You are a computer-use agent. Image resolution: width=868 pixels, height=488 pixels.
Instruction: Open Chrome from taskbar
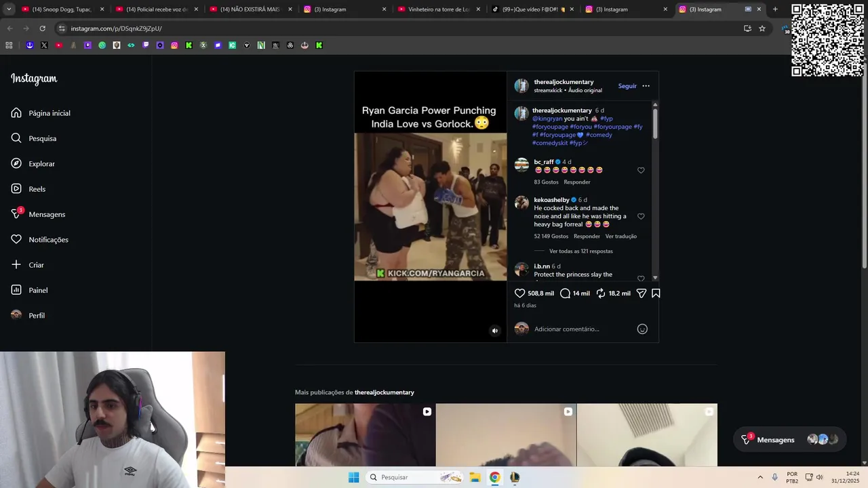pos(495,477)
